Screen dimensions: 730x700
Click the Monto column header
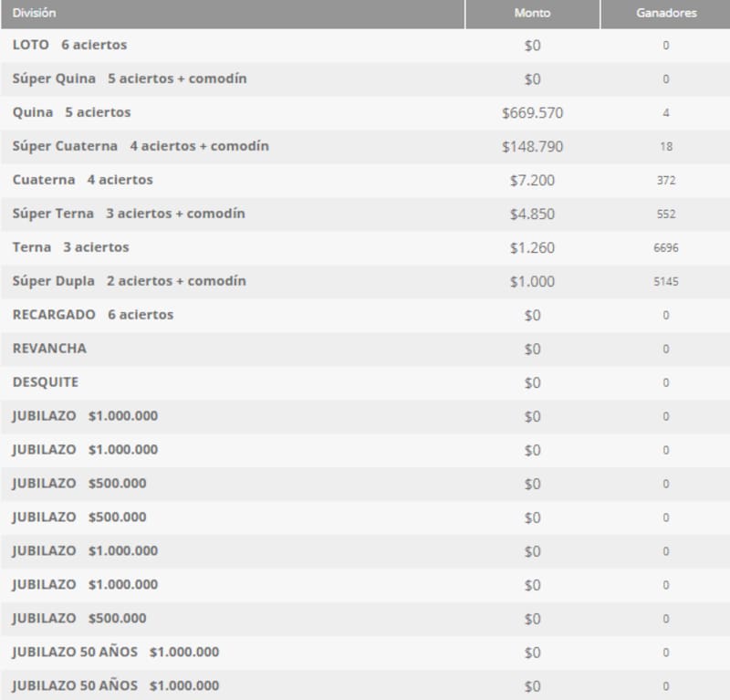click(x=532, y=14)
